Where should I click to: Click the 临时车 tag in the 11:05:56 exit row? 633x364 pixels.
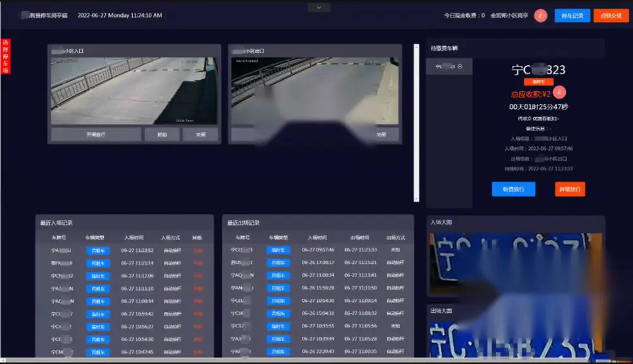pos(278,326)
